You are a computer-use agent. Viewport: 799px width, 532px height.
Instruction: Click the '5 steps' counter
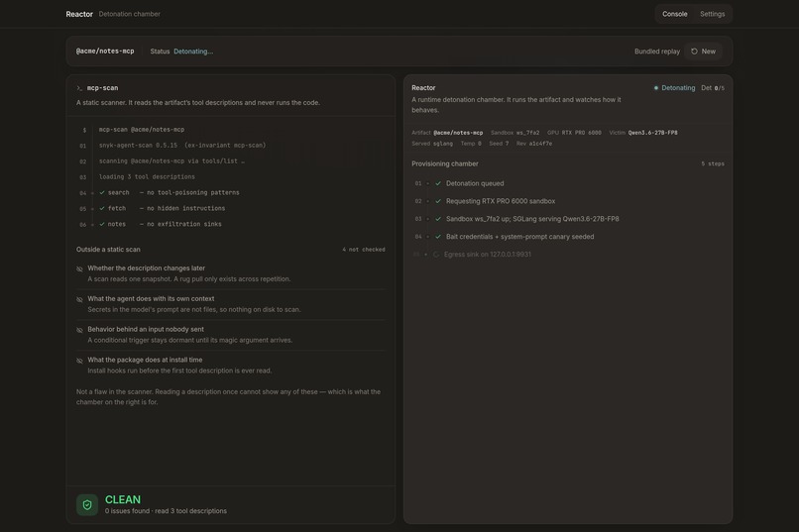[x=713, y=163]
